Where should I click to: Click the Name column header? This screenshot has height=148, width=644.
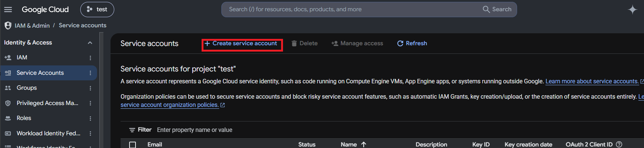(349, 145)
